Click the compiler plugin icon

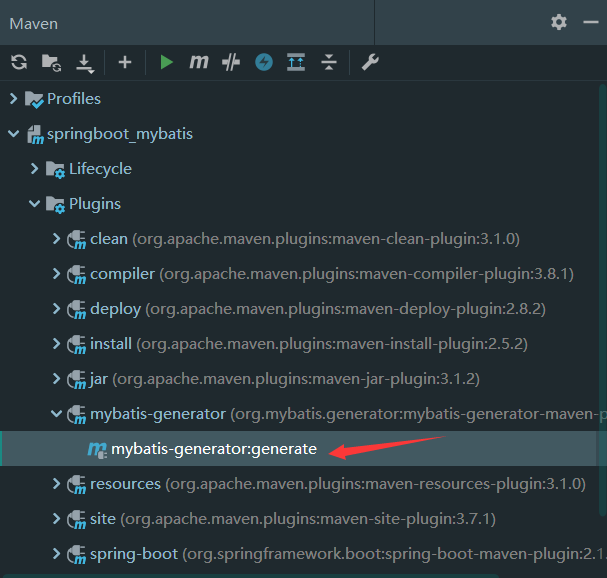(76, 275)
